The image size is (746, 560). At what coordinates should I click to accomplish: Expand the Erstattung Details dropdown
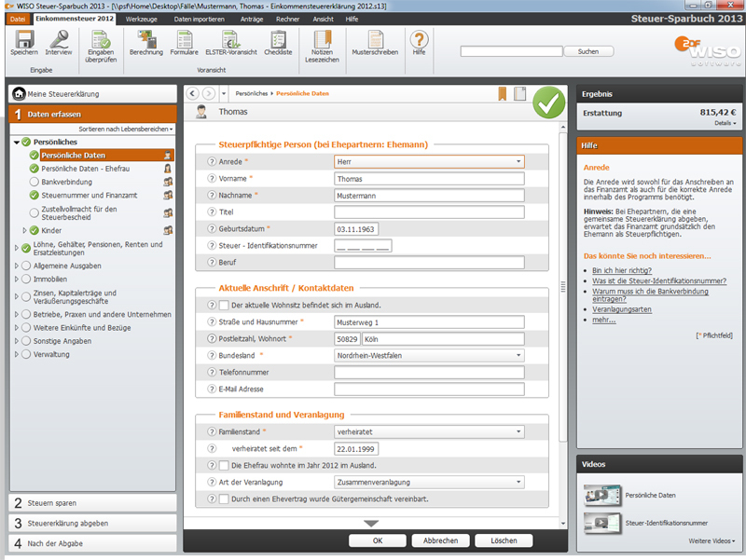coord(725,123)
